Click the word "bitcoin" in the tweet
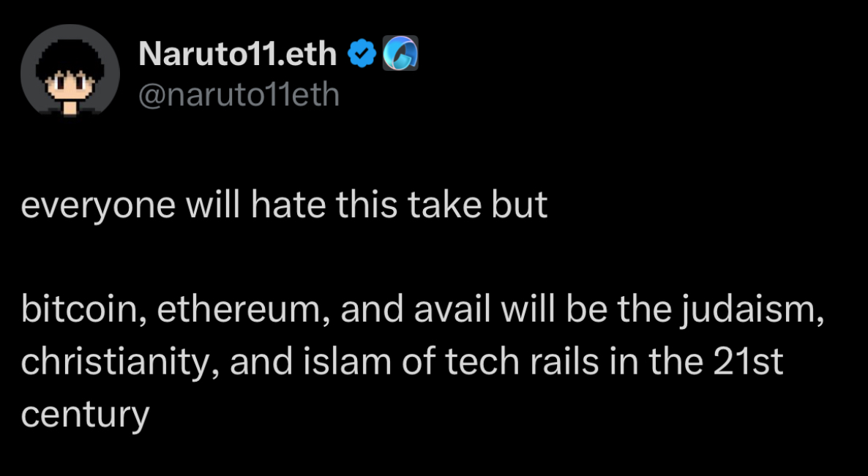This screenshot has height=476, width=868. 84,309
